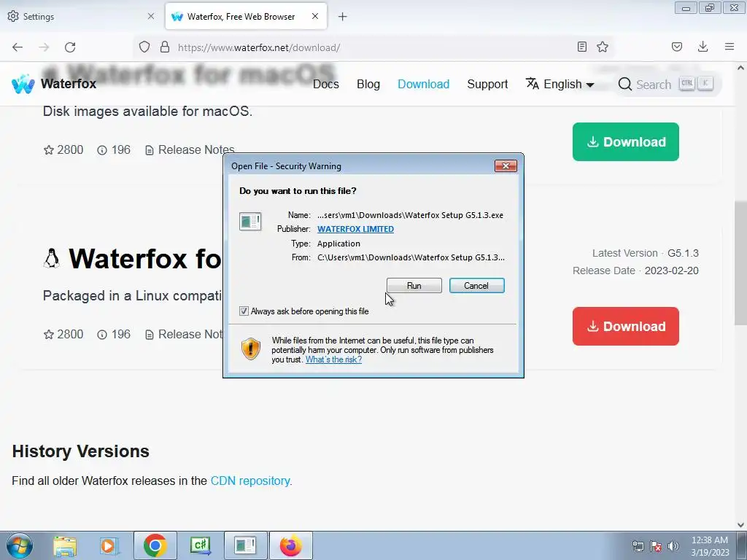Screen dimensions: 747x560
Task: Click the volume speaker tray icon
Action: tap(673, 546)
